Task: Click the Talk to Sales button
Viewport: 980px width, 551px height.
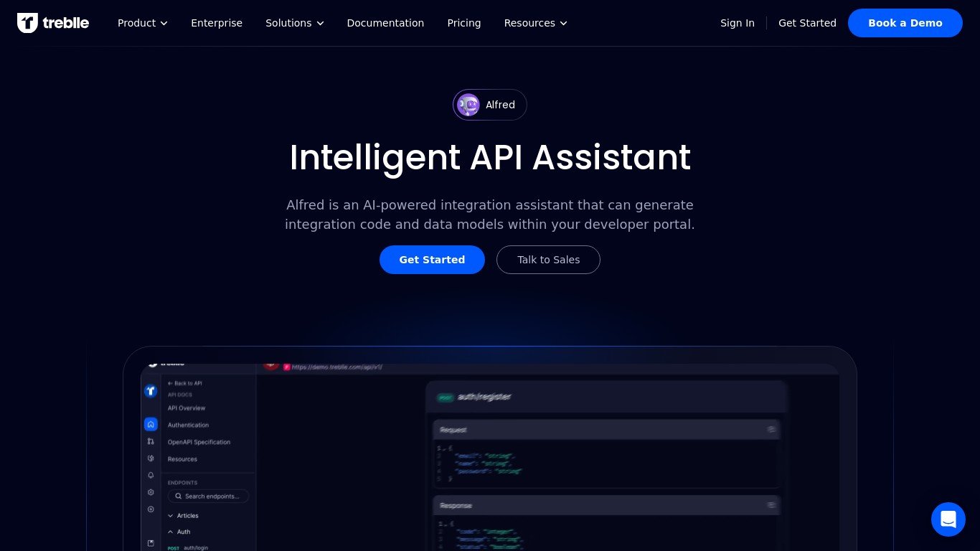Action: 548,260
